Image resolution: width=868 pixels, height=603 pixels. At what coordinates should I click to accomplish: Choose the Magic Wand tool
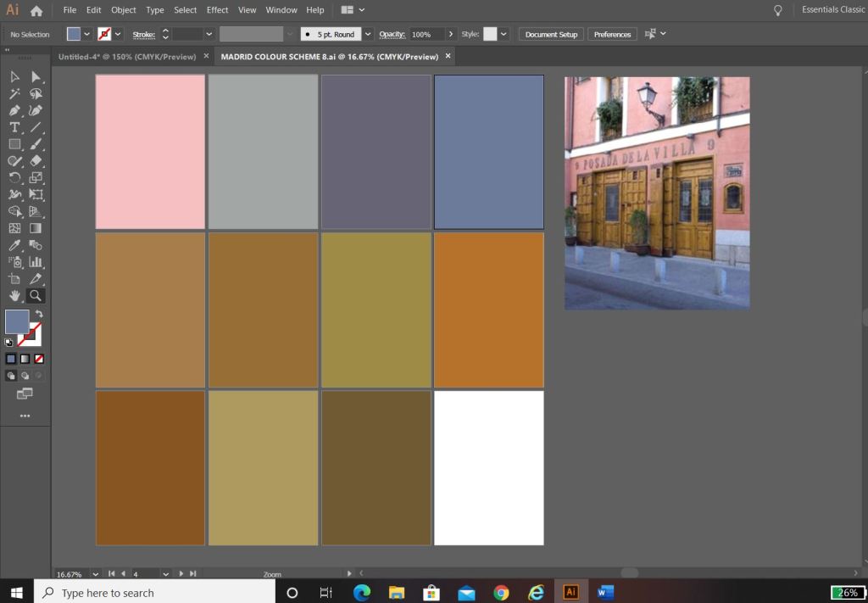tap(14, 93)
